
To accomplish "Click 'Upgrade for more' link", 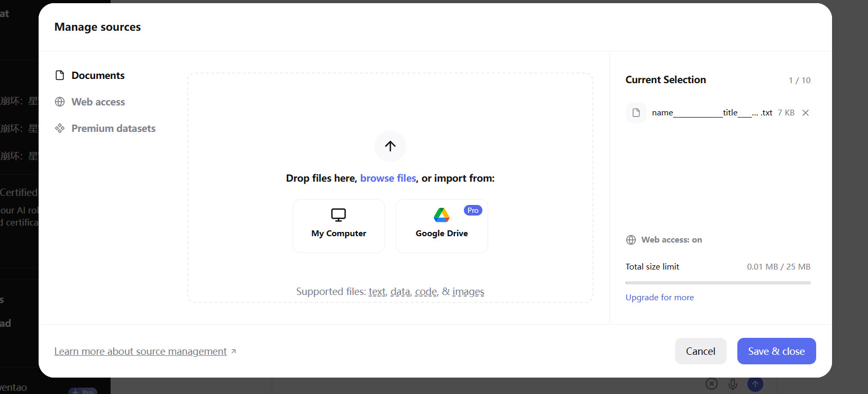I will coord(660,297).
